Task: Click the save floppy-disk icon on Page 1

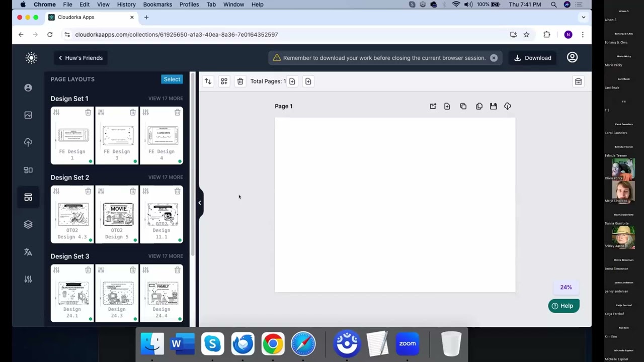Action: (x=493, y=106)
